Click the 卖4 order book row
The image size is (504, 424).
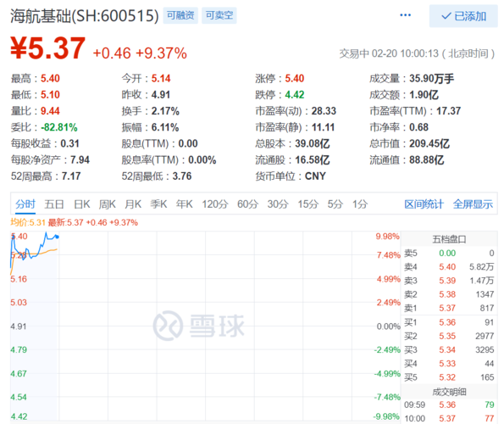pyautogui.click(x=449, y=267)
